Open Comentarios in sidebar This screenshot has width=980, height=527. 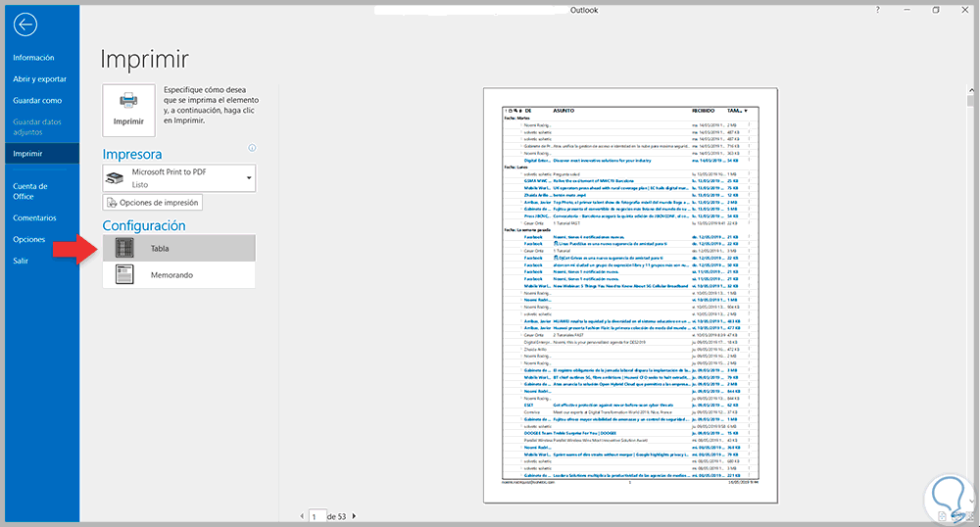point(35,217)
